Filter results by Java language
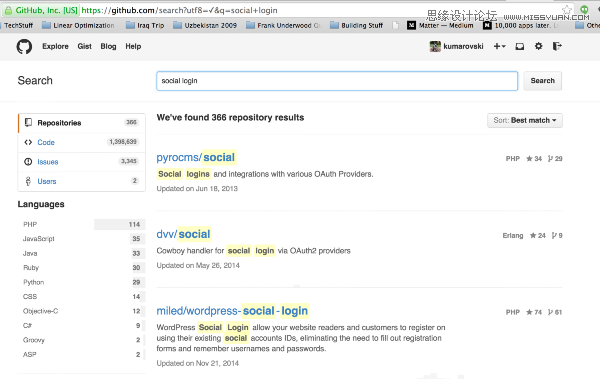Screen dimensions: 600x379 [82, 253]
